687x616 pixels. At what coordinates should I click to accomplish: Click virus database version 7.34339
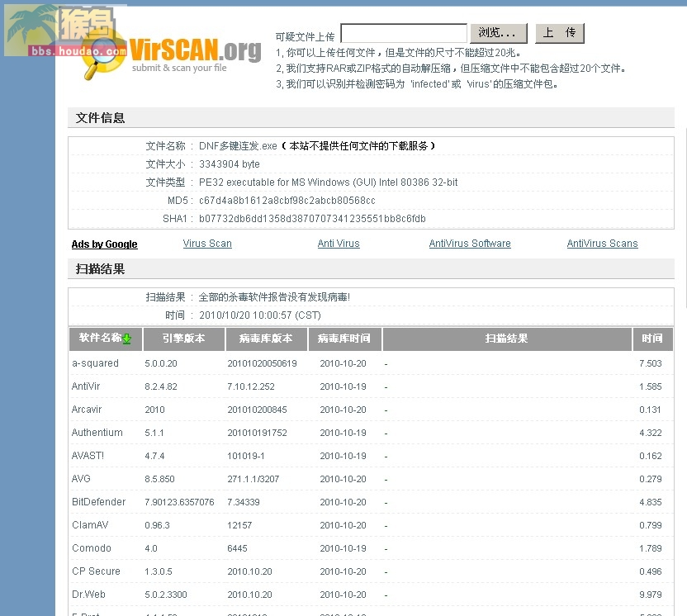[x=243, y=502]
